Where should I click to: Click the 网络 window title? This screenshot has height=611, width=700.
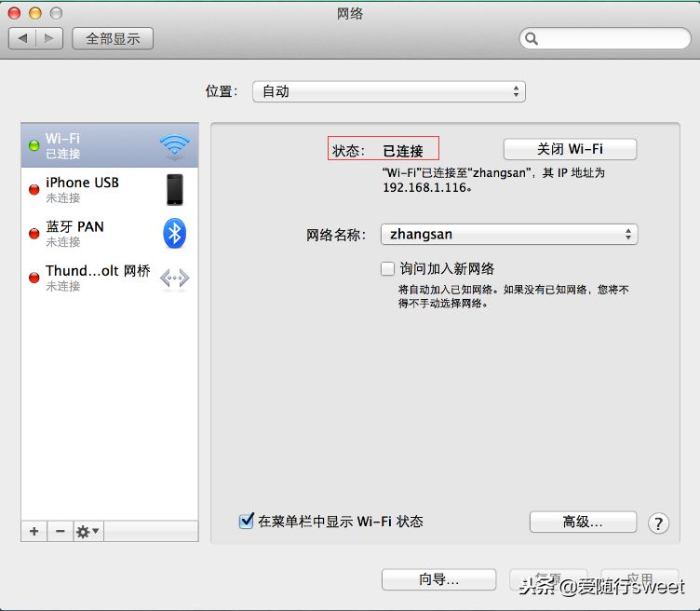point(350,14)
